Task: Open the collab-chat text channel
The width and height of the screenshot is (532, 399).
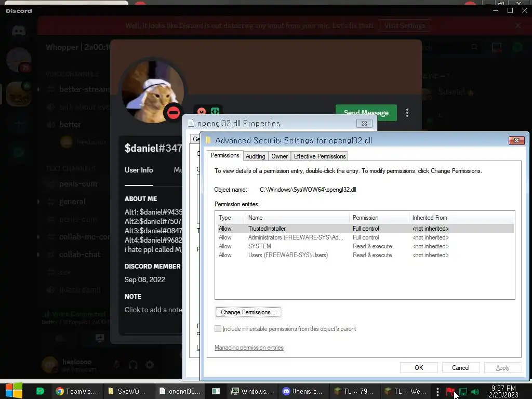Action: click(x=79, y=255)
